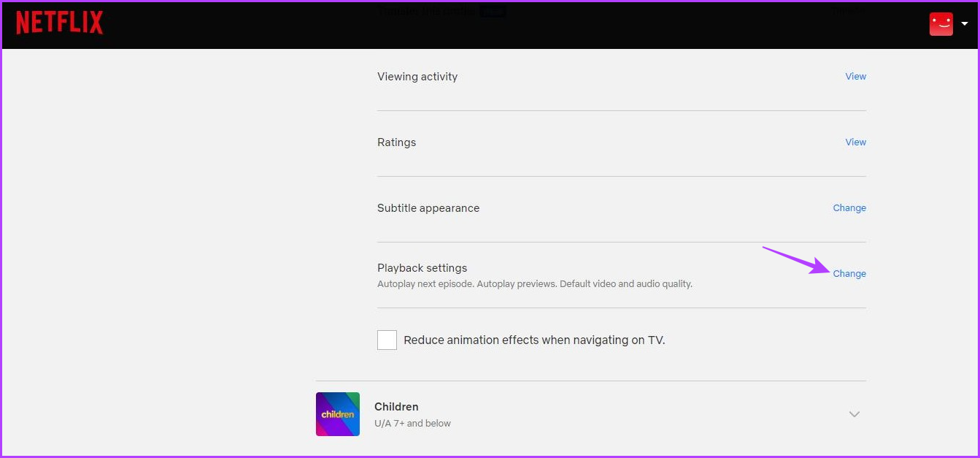Expand the profile menu caret arrow
980x458 pixels.
coord(965,24)
